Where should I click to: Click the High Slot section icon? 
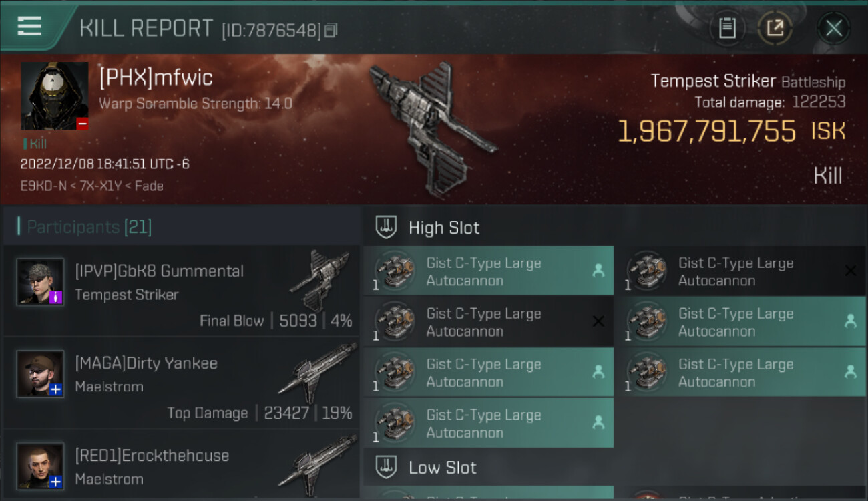click(x=386, y=228)
